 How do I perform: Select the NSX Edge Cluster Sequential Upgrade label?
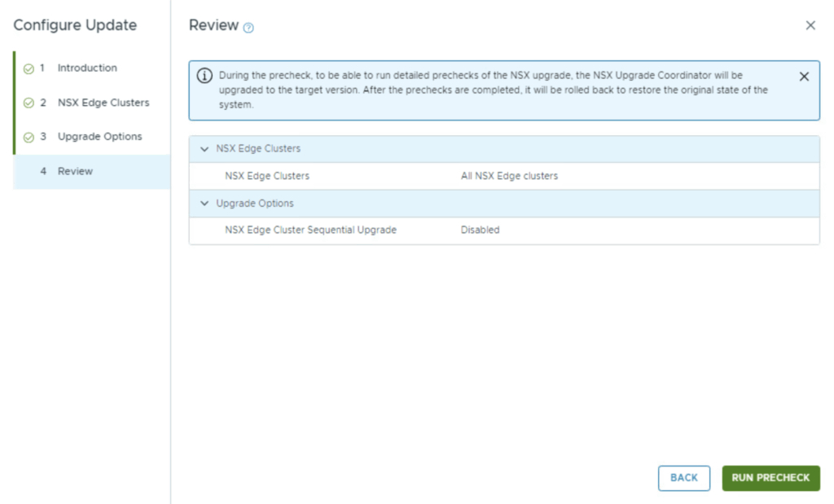[x=310, y=230]
